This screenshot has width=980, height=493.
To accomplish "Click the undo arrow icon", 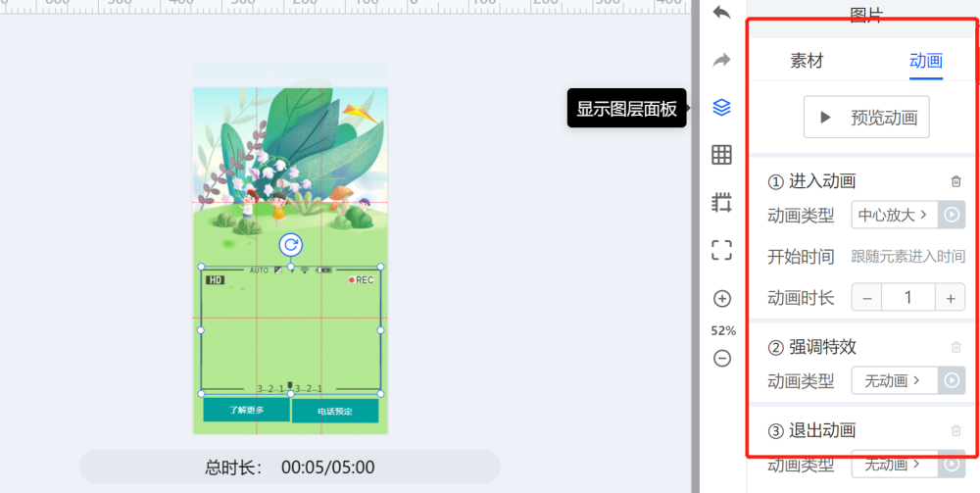I will click(x=722, y=13).
